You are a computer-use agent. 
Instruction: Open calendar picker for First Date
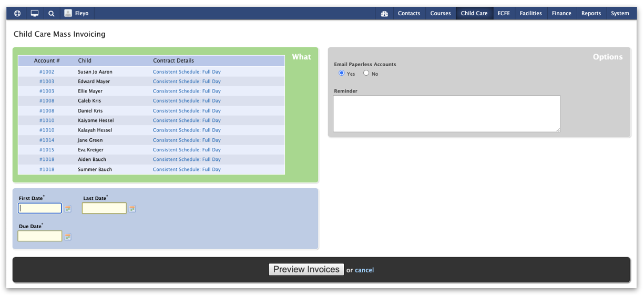click(x=68, y=209)
